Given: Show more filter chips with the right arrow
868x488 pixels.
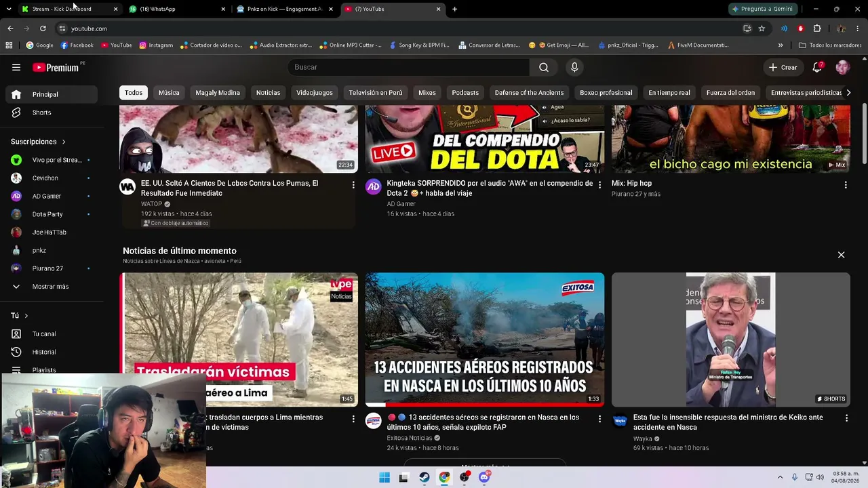Looking at the screenshot, I should pos(848,93).
